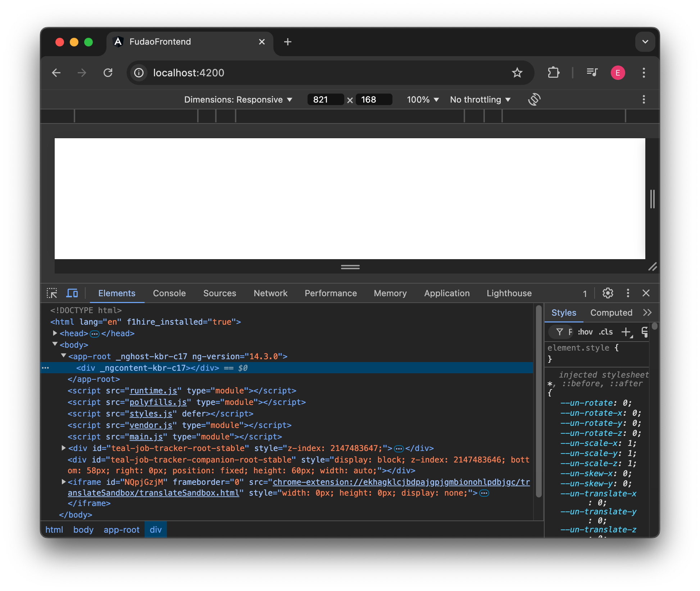Select the inspect element cursor icon
Viewport: 700px width, 591px height.
tap(52, 293)
